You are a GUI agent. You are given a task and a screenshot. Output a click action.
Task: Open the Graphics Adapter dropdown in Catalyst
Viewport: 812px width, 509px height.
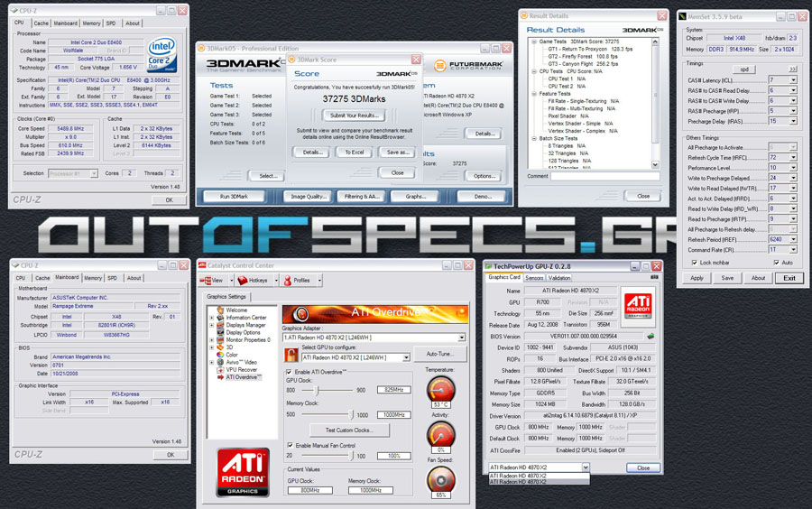tap(461, 338)
